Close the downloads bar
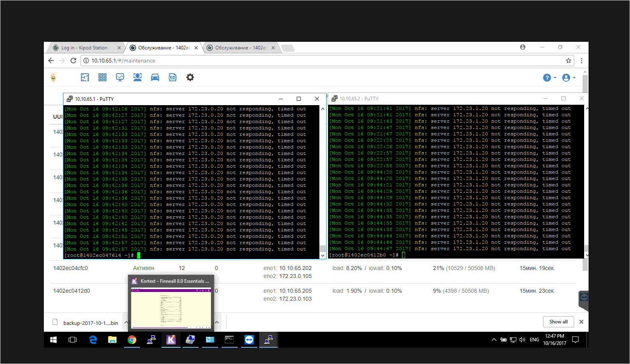630x364 pixels. pos(581,322)
